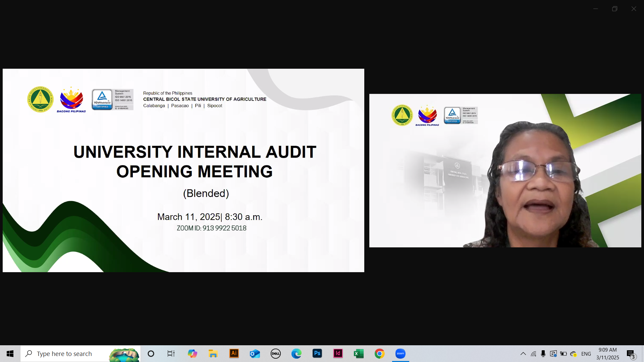Screen dimensions: 644x362
Task: Open Copilot from taskbar
Action: (x=193, y=354)
